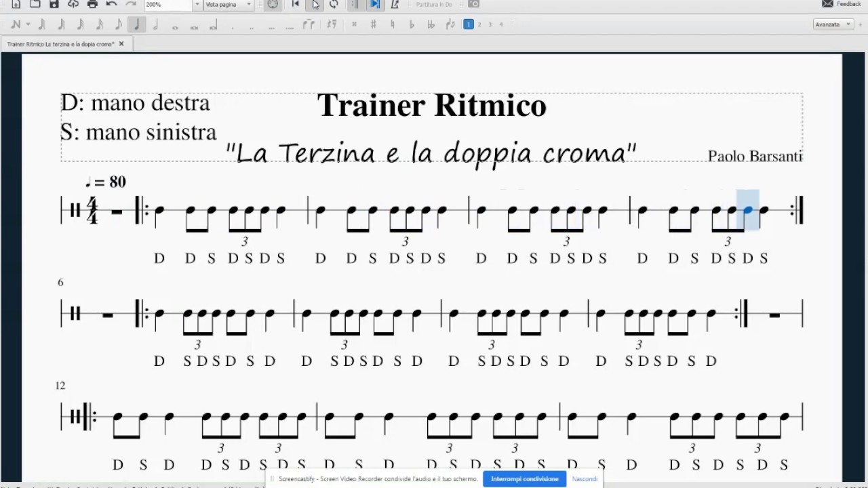The width and height of the screenshot is (868, 488).
Task: Apply a sharp accidental
Action: click(373, 24)
